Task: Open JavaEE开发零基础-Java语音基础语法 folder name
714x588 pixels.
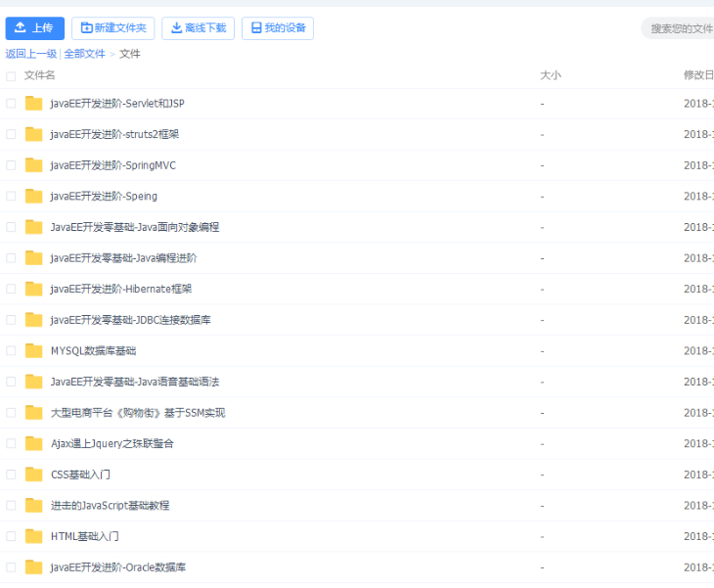Action: [135, 383]
